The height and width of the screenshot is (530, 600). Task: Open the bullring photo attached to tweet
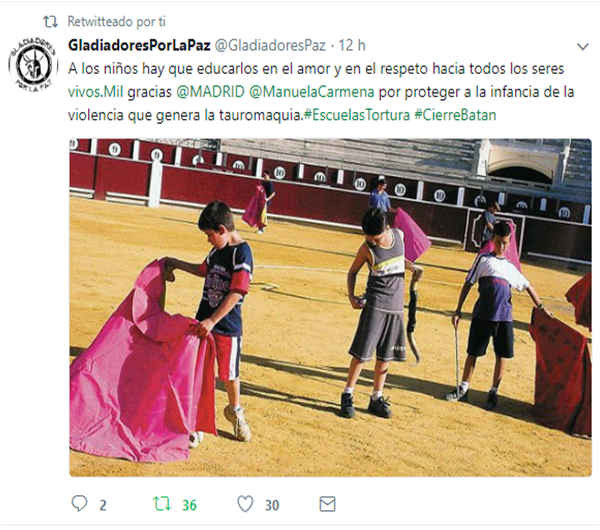[330, 307]
